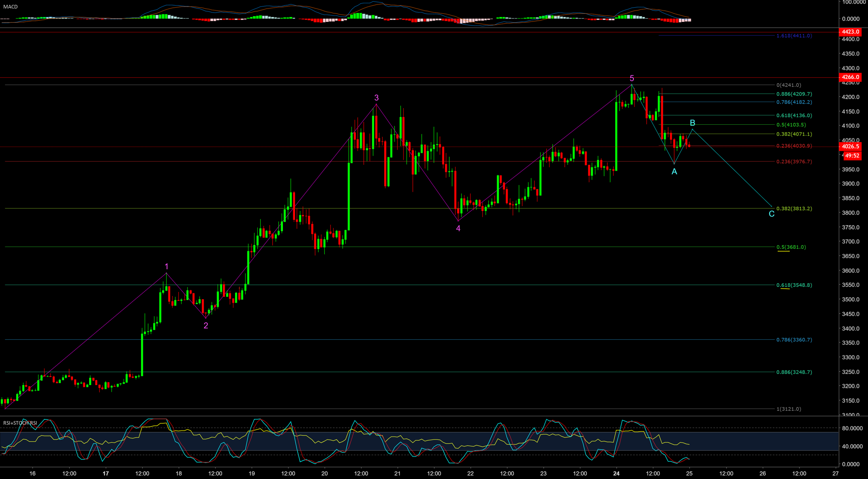Select the 0.786(3360.7) Fibonacci level line
The image size is (868, 479).
point(405,340)
